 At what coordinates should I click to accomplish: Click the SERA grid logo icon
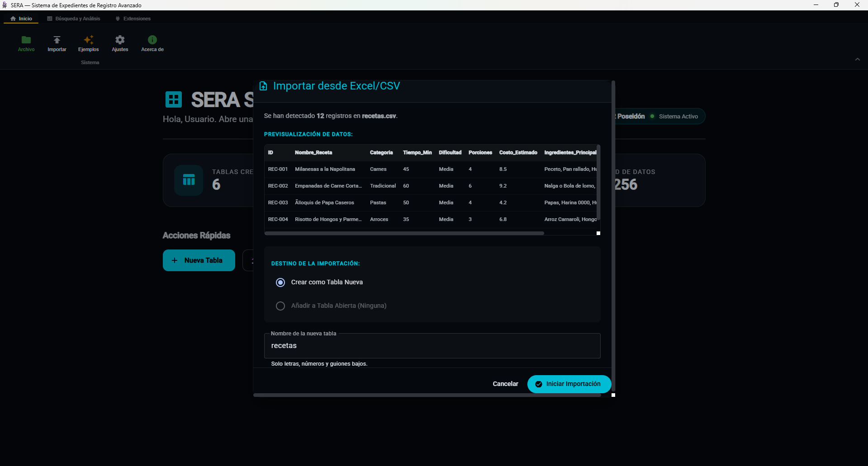[x=174, y=99]
